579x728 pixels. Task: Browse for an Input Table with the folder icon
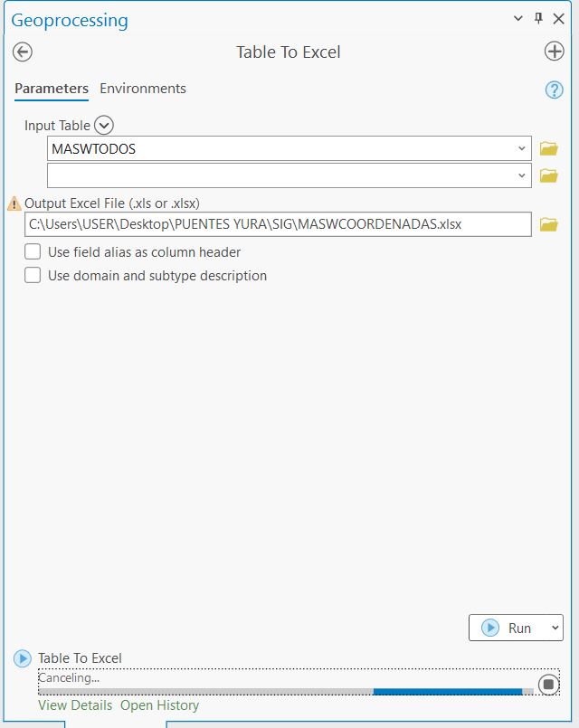pyautogui.click(x=547, y=148)
